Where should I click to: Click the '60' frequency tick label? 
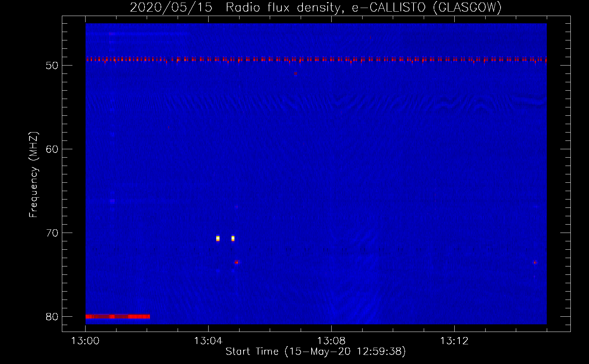coord(52,149)
